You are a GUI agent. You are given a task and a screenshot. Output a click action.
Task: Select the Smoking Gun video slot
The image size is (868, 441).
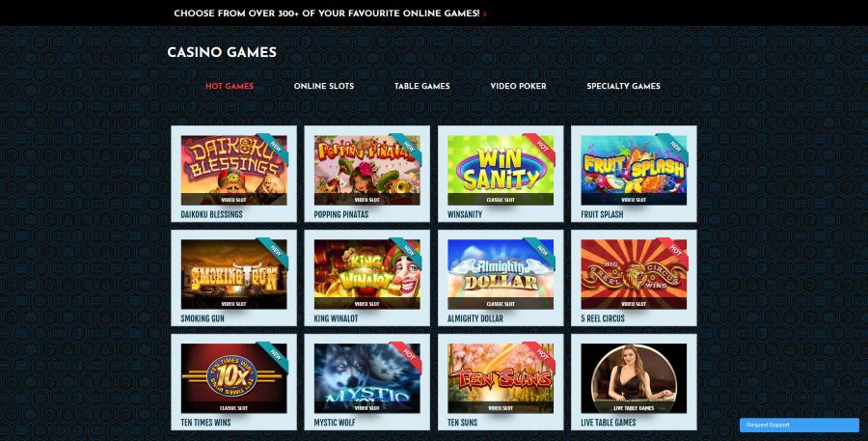click(x=233, y=274)
